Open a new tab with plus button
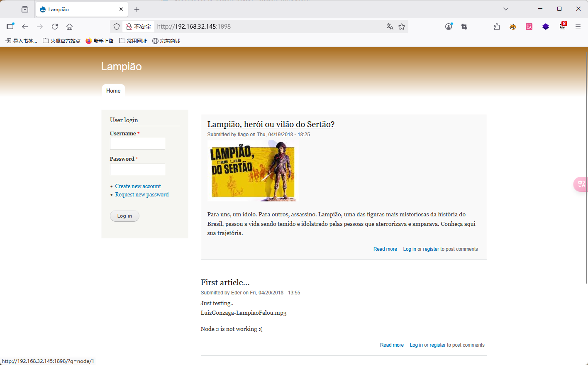The image size is (588, 365). 137,9
